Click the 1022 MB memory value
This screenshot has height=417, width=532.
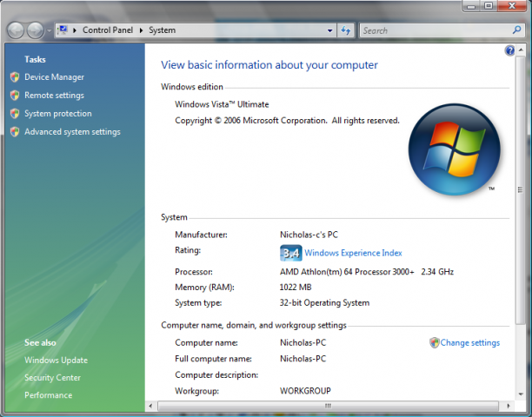(x=296, y=288)
